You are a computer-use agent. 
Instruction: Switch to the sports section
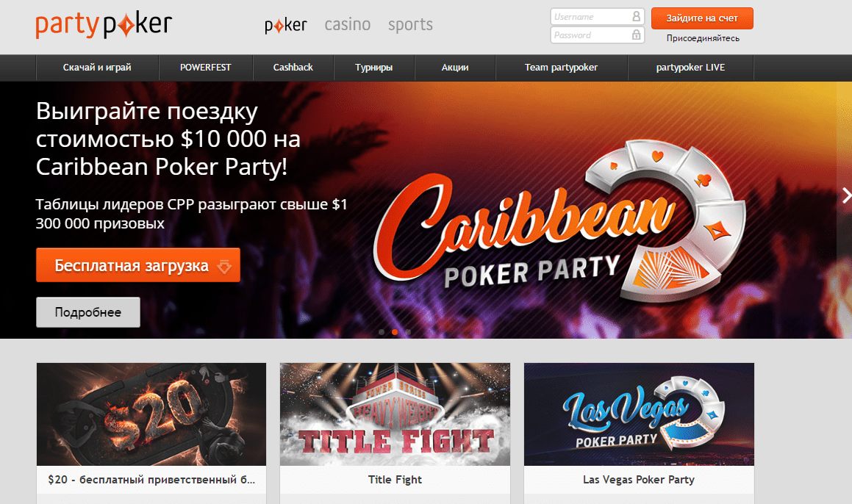click(410, 25)
